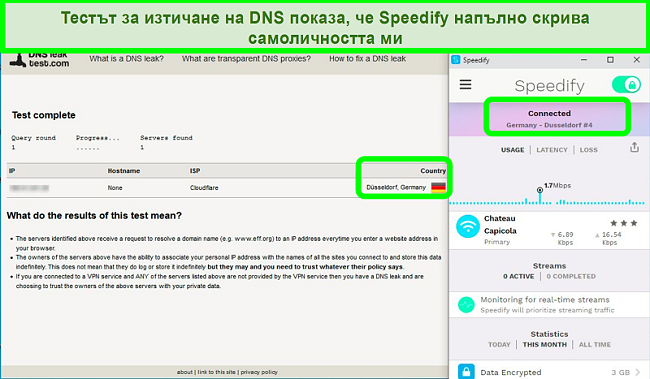Image resolution: width=650 pixels, height=379 pixels.
Task: Click the Speedify app icon in title bar
Action: [x=456, y=60]
